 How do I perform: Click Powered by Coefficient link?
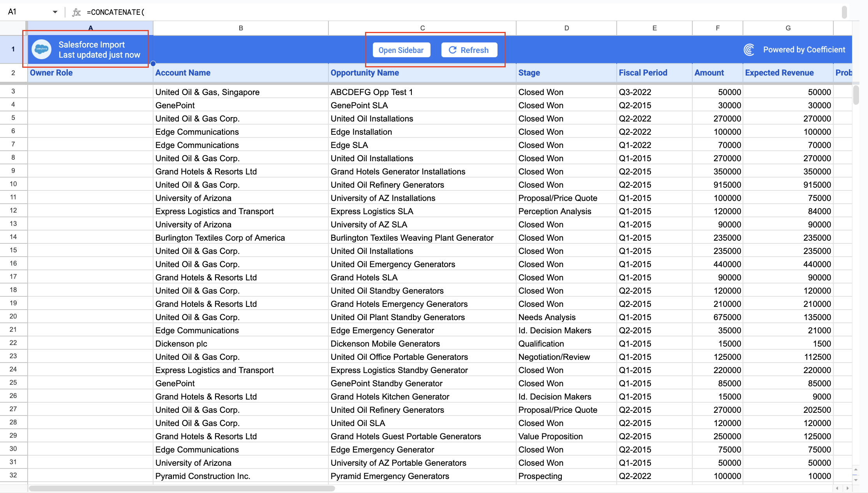[x=804, y=50]
